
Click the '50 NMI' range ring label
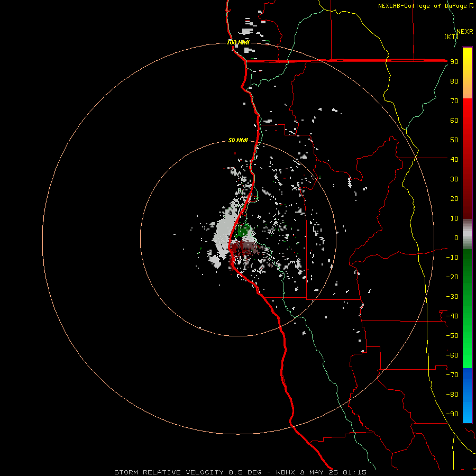pos(238,140)
